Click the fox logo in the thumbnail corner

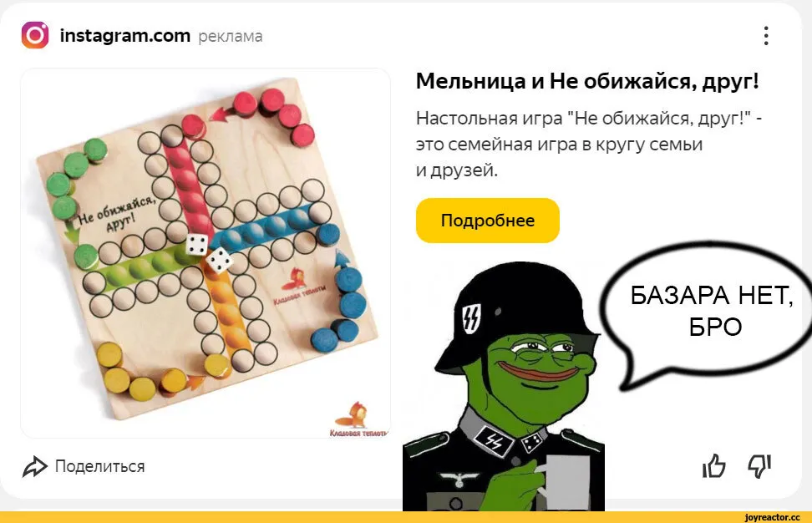[x=357, y=417]
